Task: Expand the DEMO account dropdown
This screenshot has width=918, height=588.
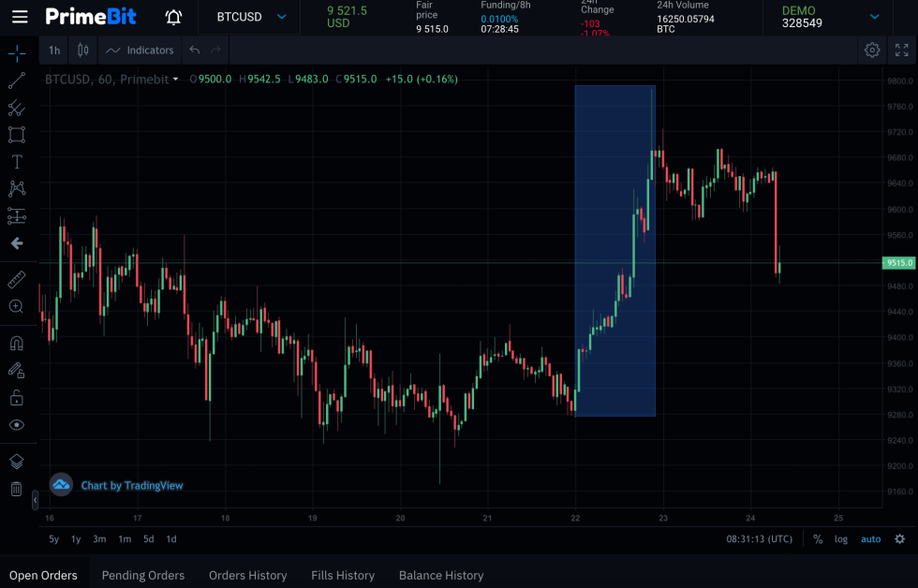Action: 874,17
